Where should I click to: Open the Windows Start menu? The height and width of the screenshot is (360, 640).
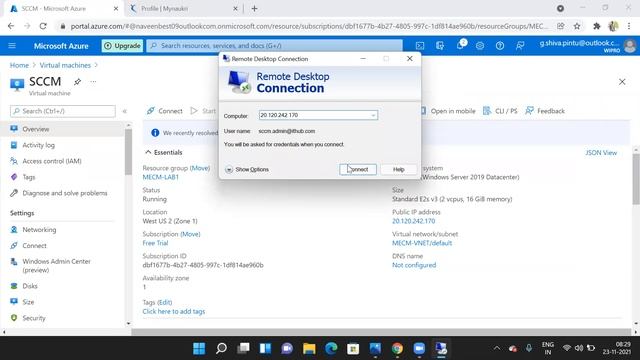(x=199, y=348)
